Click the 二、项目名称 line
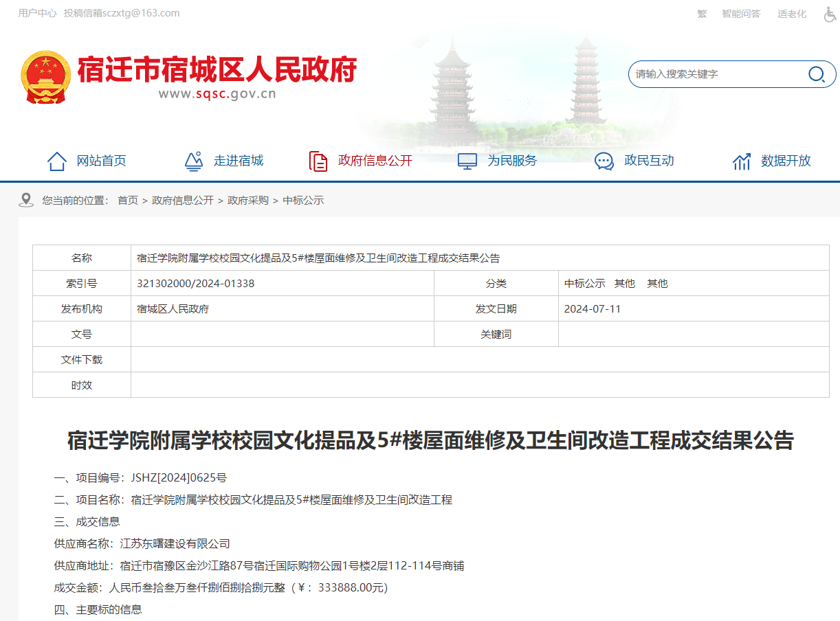 coord(253,500)
